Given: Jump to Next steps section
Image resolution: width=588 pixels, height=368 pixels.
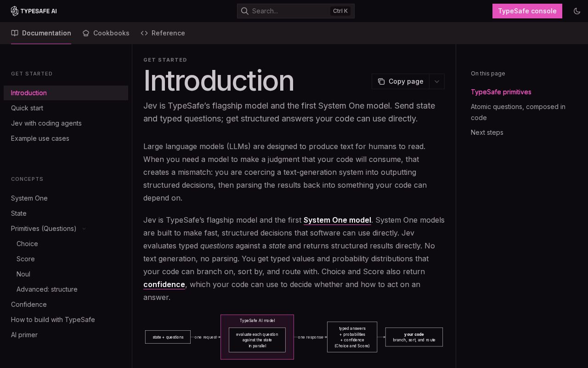Looking at the screenshot, I should (x=487, y=132).
